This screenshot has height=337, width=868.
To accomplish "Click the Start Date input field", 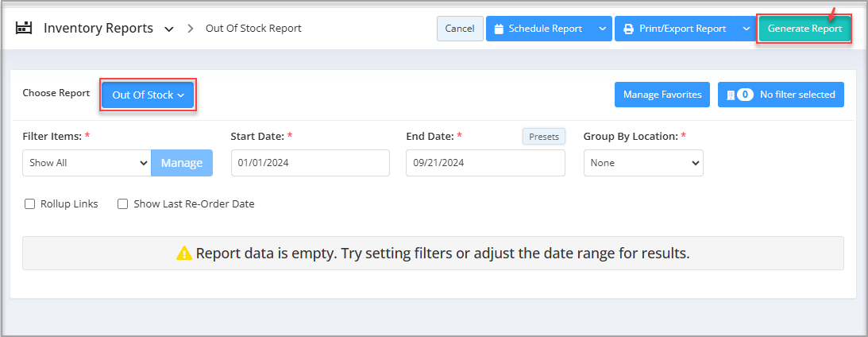I will (x=311, y=163).
